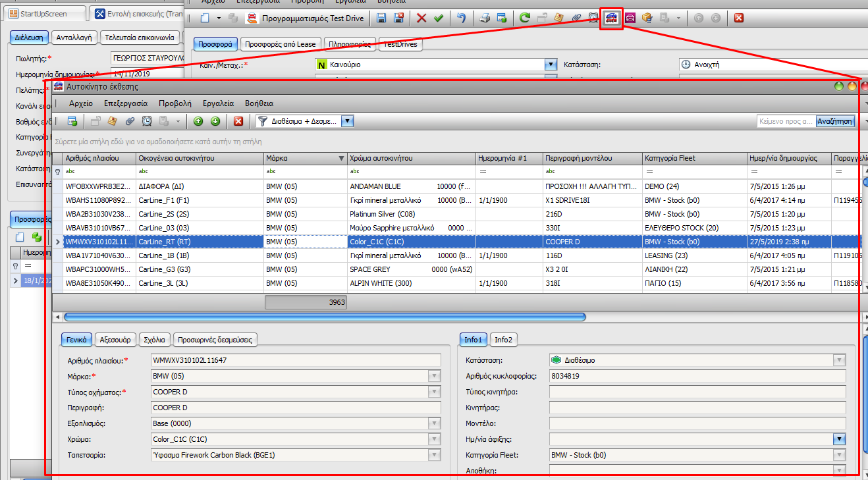Image resolution: width=868 pixels, height=480 pixels.
Task: Click the new document icon in main toolbar
Action: [x=205, y=18]
